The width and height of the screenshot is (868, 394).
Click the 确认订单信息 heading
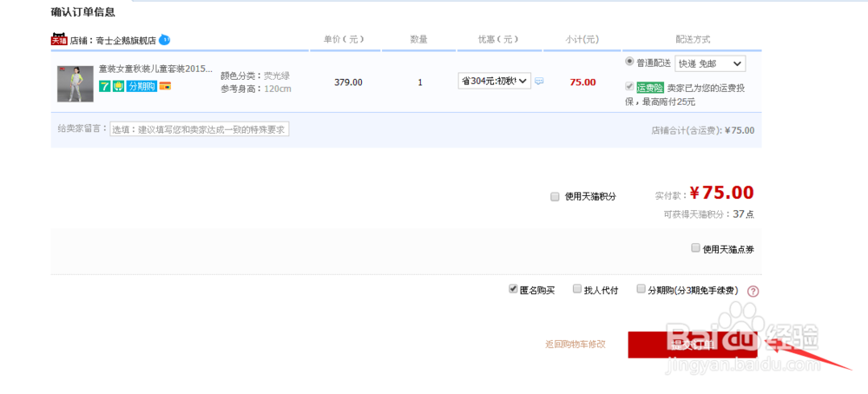[x=83, y=11]
